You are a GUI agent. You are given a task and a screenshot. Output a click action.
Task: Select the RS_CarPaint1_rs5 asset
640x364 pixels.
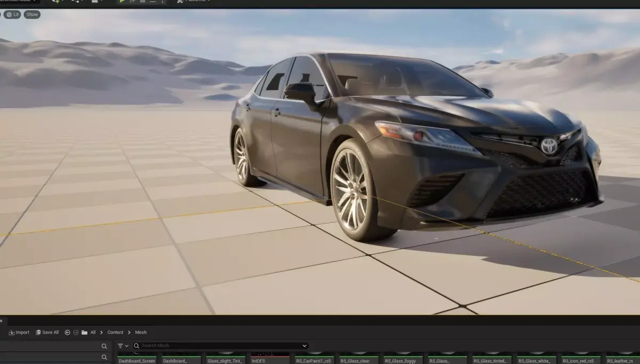(x=315, y=359)
